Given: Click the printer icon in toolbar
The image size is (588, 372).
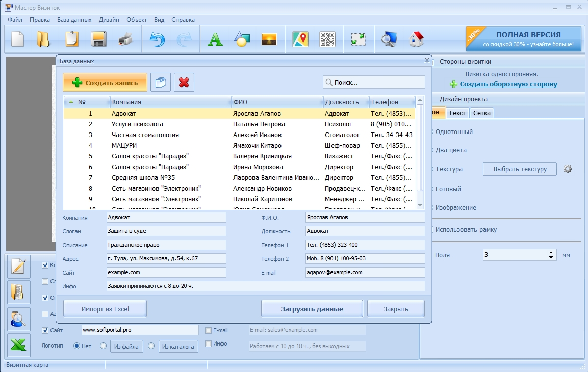Looking at the screenshot, I should coord(125,39).
